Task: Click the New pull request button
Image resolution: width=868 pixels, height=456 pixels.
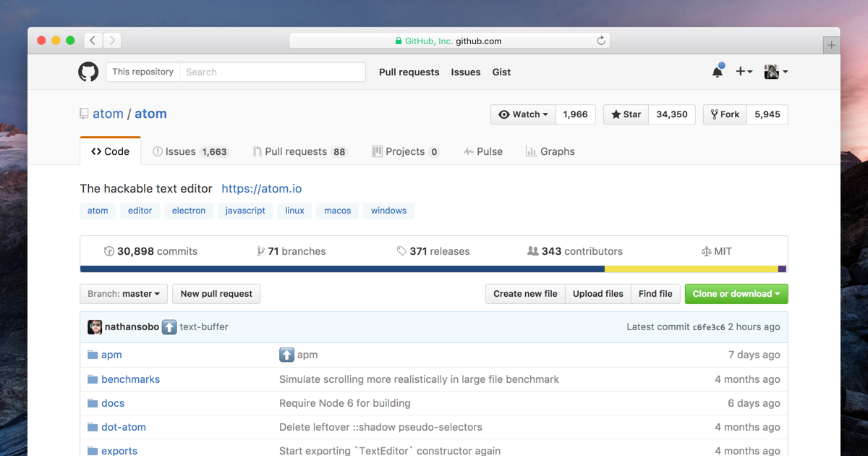Action: click(x=216, y=294)
